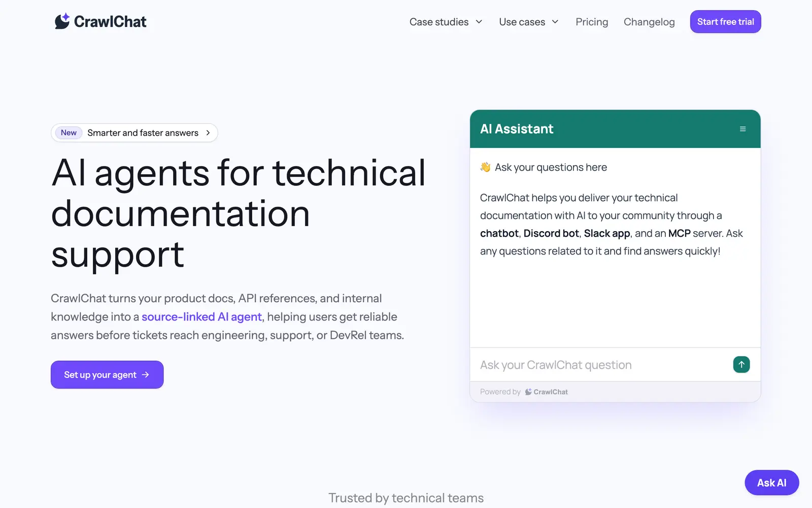
Task: Follow the source-linked AI agent link
Action: [x=201, y=316]
